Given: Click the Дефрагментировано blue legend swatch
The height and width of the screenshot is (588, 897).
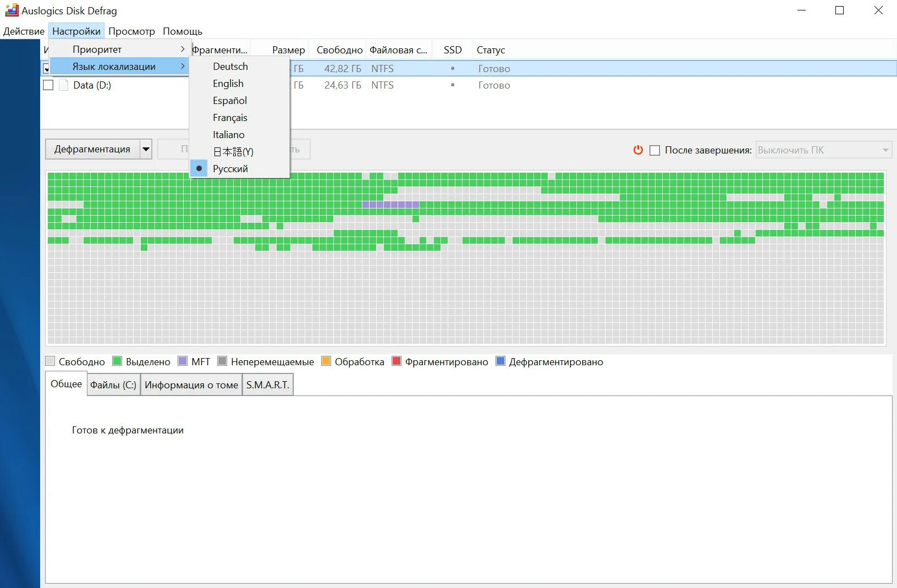Looking at the screenshot, I should (500, 361).
